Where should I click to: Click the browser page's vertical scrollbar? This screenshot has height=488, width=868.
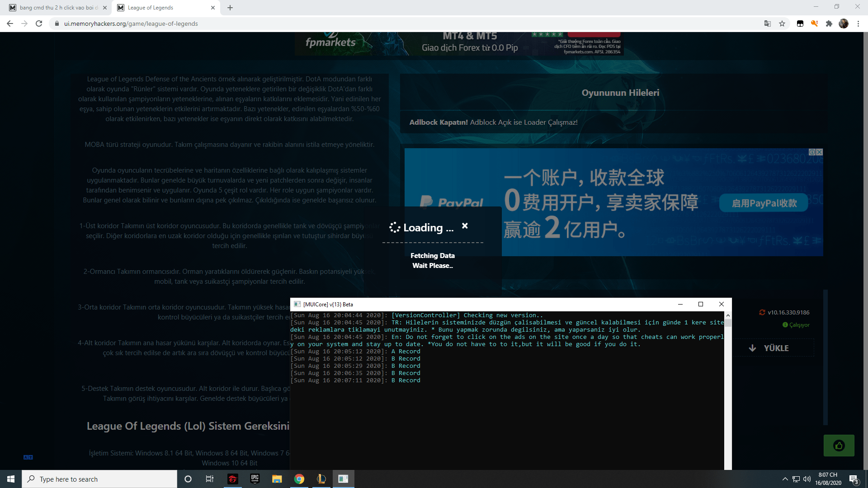click(865, 251)
